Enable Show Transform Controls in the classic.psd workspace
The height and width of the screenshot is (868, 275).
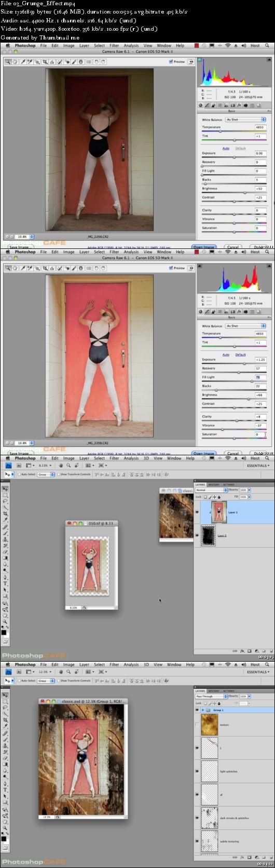pyautogui.click(x=59, y=680)
